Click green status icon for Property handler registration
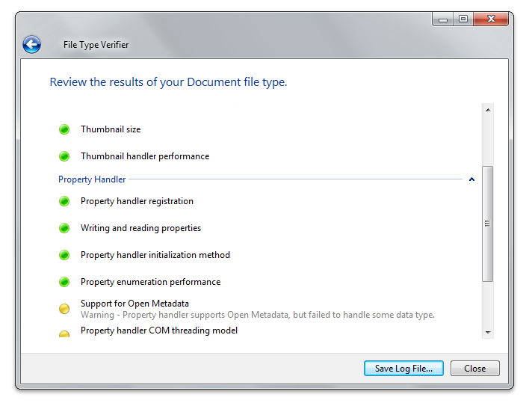Screen dimensions: 532x406 [64, 201]
